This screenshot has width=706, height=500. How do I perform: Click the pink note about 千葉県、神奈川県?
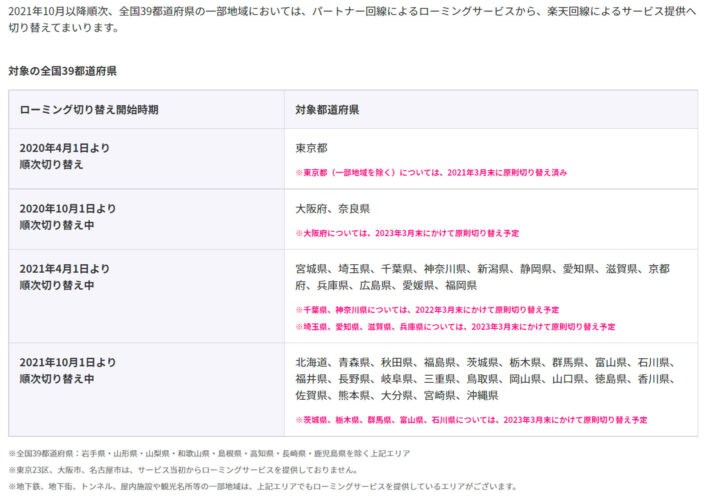[427, 310]
